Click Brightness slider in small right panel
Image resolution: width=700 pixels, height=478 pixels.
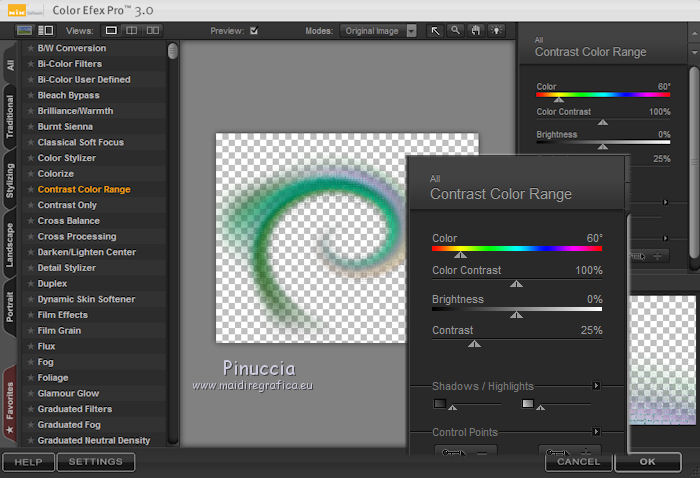[x=603, y=142]
